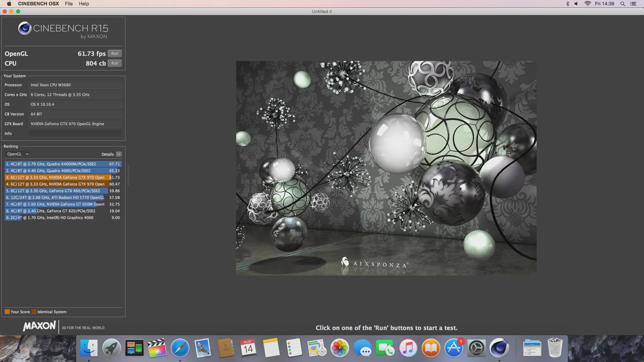
Task: Click the green zoom window button
Action: [18, 11]
